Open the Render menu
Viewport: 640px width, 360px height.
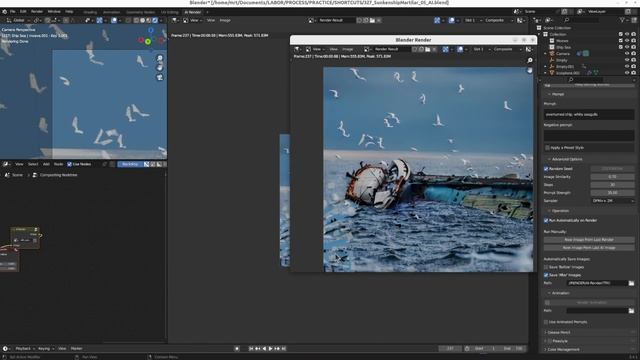tap(37, 11)
